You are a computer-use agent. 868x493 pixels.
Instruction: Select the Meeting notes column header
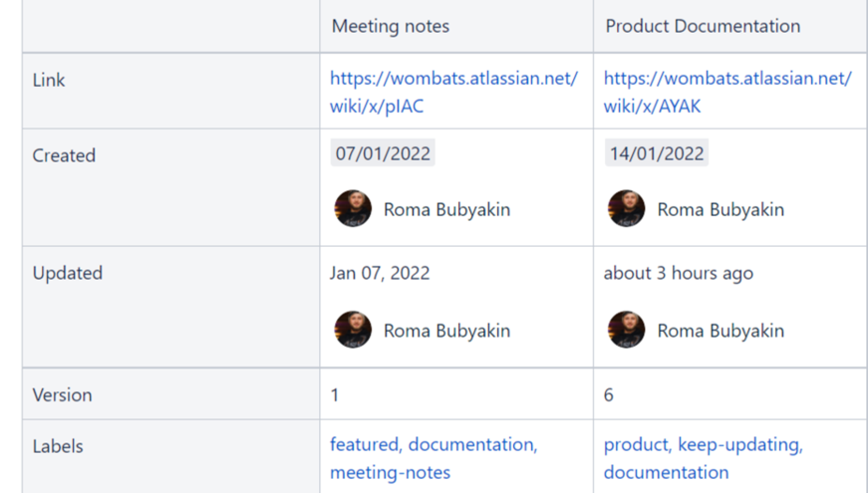pos(391,26)
